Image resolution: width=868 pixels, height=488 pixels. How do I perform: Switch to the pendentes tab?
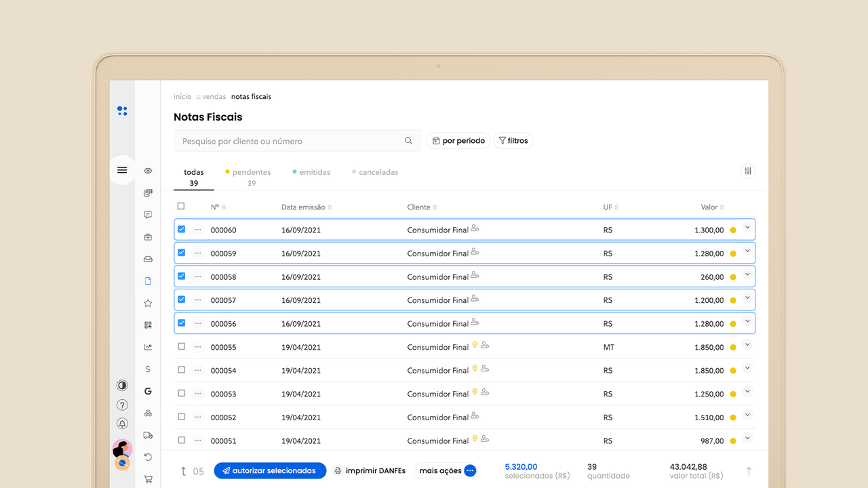(x=248, y=177)
